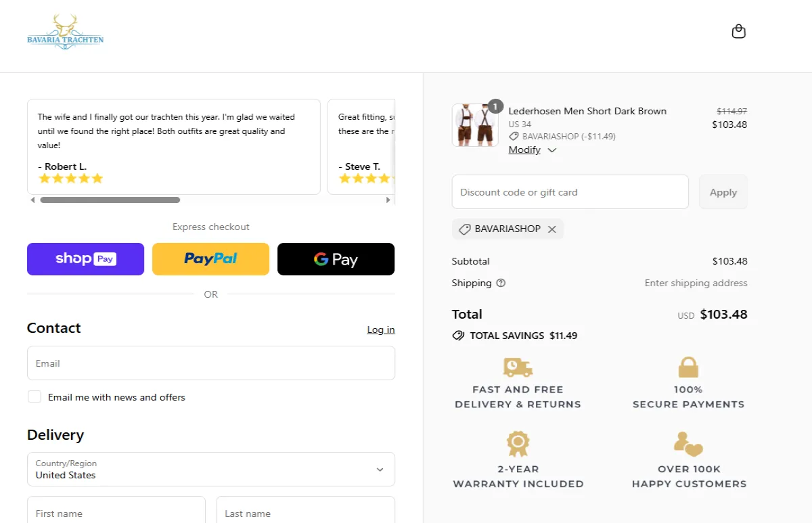Image resolution: width=812 pixels, height=523 pixels.
Task: Click the reviews carousel scrollbar
Action: (x=112, y=200)
